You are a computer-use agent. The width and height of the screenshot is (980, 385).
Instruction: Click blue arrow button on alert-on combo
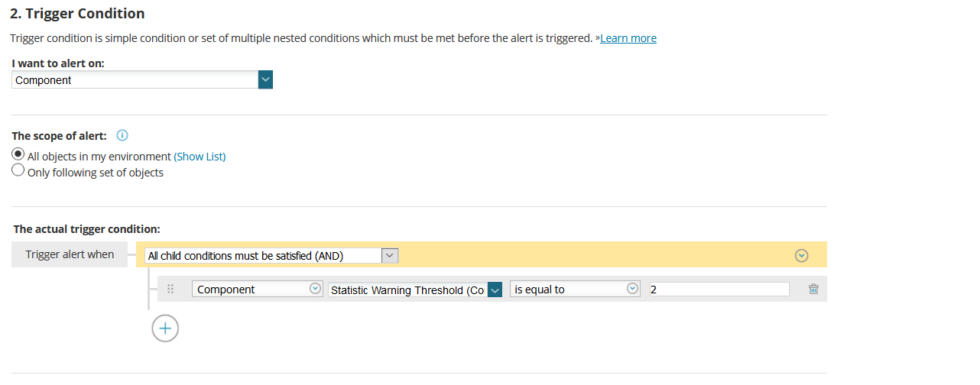click(x=265, y=79)
